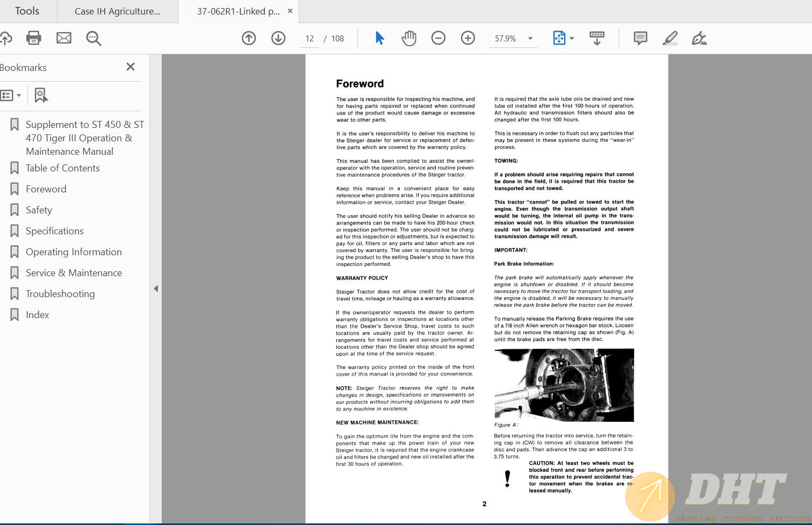Open the Troubleshooting bookmark
Screen dimensions: 812x525
tap(60, 294)
